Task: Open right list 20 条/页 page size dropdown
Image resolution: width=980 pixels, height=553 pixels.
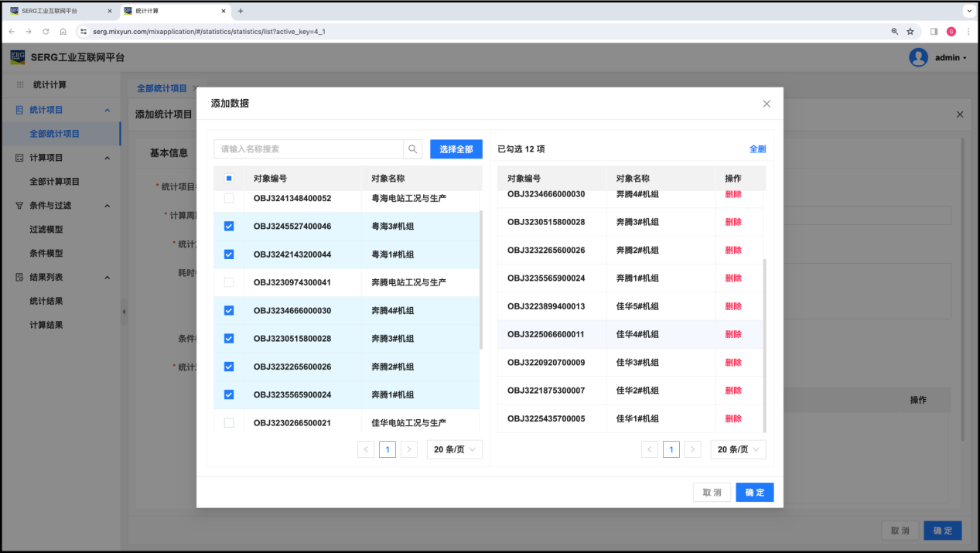Action: click(738, 449)
